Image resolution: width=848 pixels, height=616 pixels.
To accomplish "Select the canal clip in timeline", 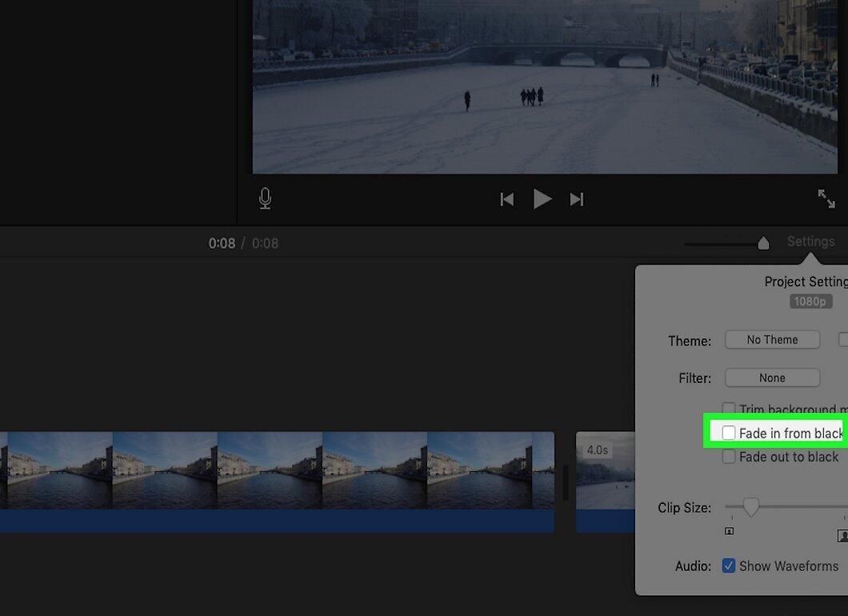I will pyautogui.click(x=277, y=482).
